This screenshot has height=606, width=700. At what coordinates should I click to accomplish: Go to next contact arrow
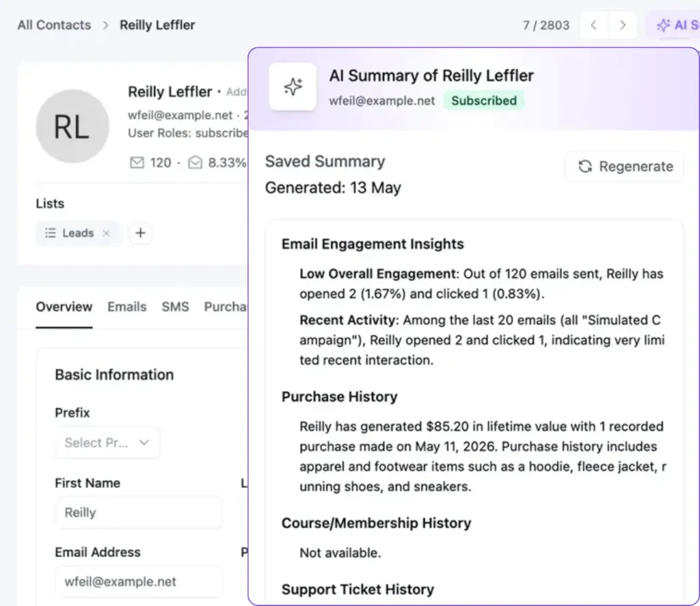(622, 25)
